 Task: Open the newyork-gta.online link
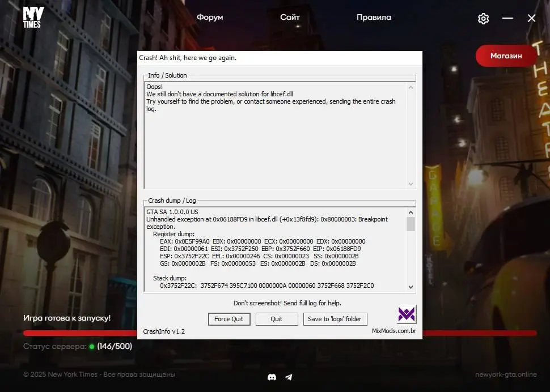pyautogui.click(x=506, y=374)
